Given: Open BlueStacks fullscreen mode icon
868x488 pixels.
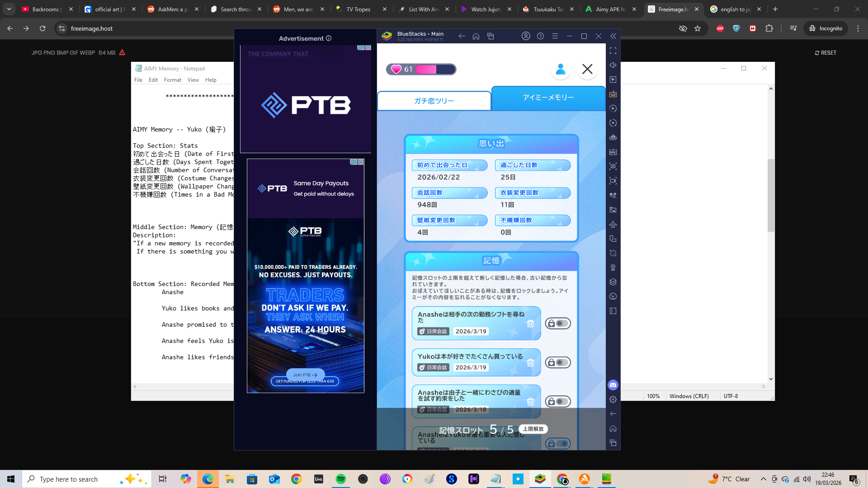Looking at the screenshot, I should [613, 51].
